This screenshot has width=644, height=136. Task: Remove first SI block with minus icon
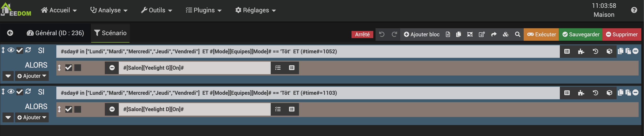point(635,51)
